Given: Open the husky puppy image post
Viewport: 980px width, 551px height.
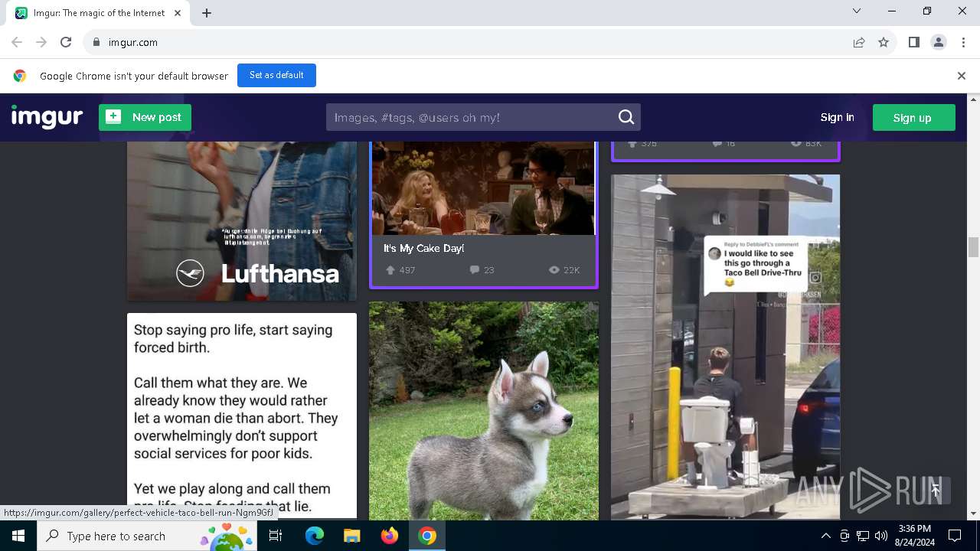Looking at the screenshot, I should 484,411.
